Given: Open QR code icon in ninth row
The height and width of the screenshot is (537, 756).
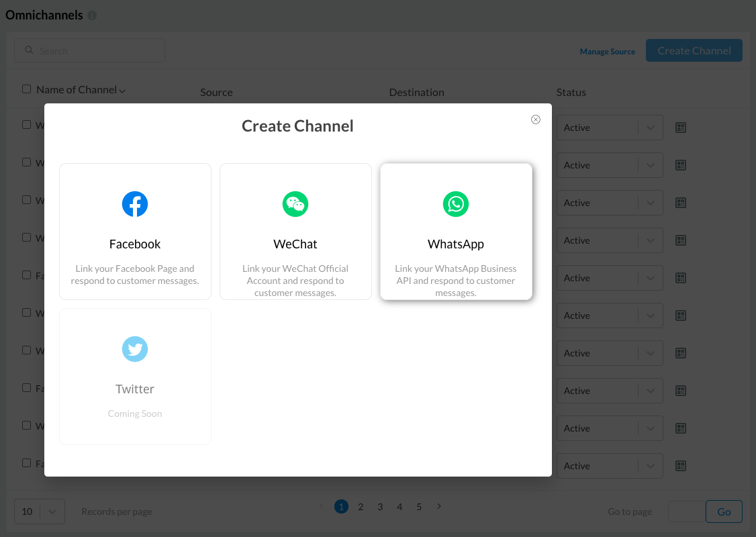Looking at the screenshot, I should (681, 428).
